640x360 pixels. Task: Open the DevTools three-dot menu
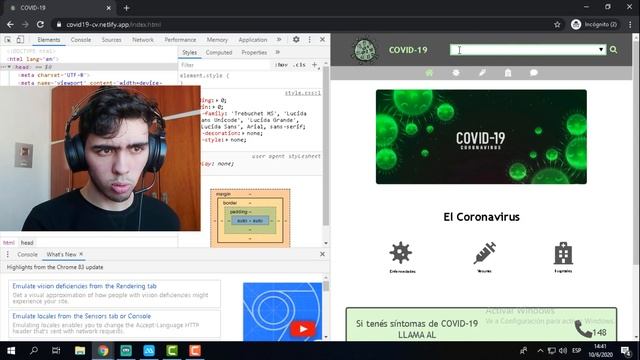pyautogui.click(x=309, y=40)
